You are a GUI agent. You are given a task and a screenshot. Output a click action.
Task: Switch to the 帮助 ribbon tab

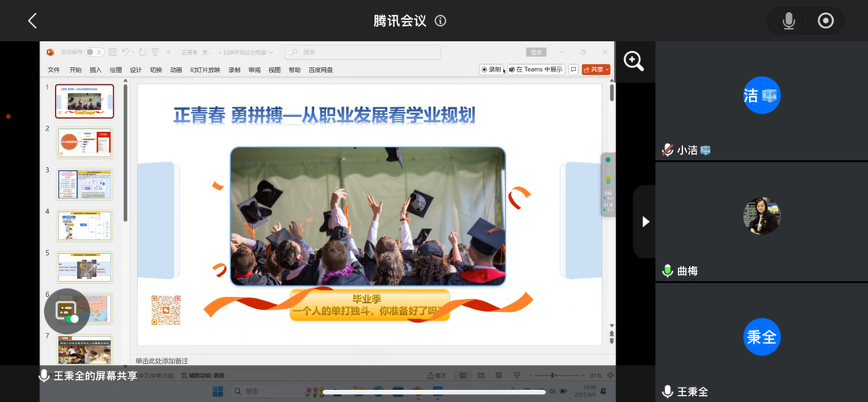click(294, 70)
